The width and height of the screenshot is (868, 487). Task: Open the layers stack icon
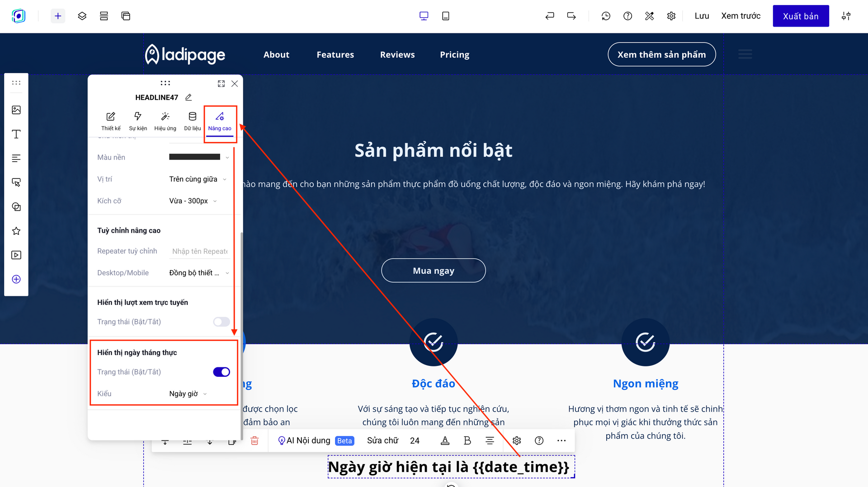click(x=82, y=16)
